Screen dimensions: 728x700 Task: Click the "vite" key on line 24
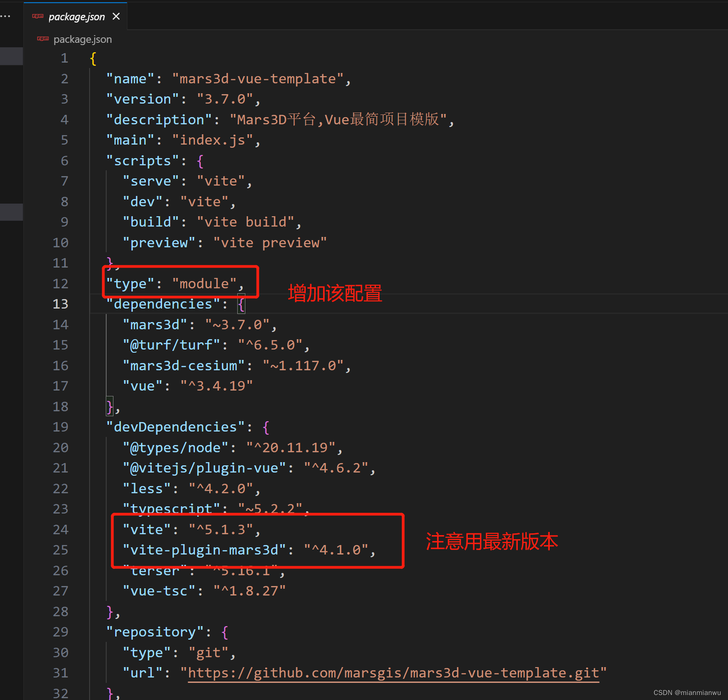pyautogui.click(x=147, y=530)
